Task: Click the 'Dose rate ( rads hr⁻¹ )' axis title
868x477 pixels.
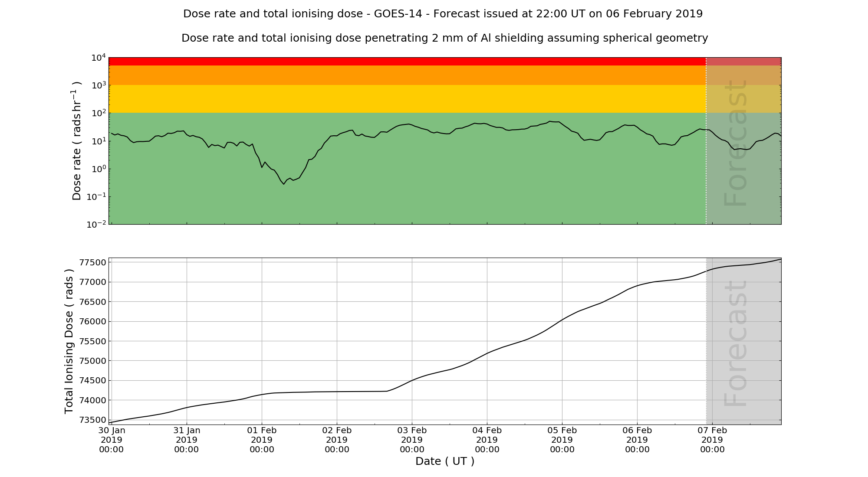Action: [x=76, y=140]
